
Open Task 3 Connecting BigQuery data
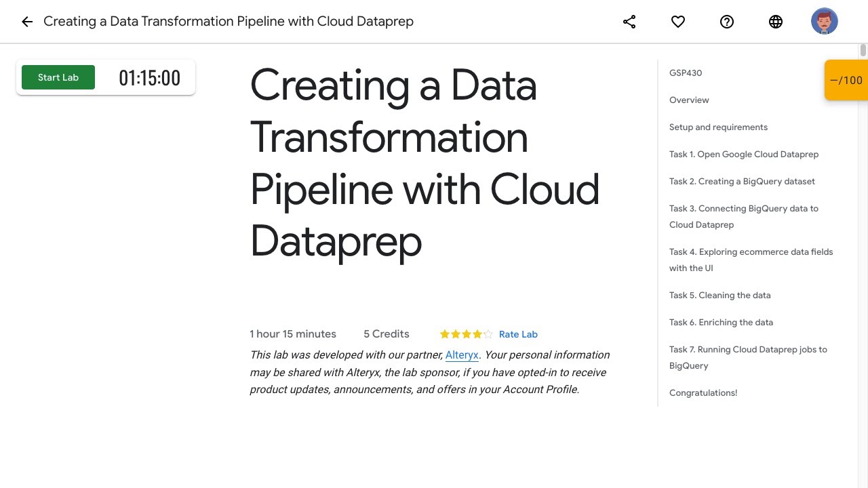click(x=744, y=216)
